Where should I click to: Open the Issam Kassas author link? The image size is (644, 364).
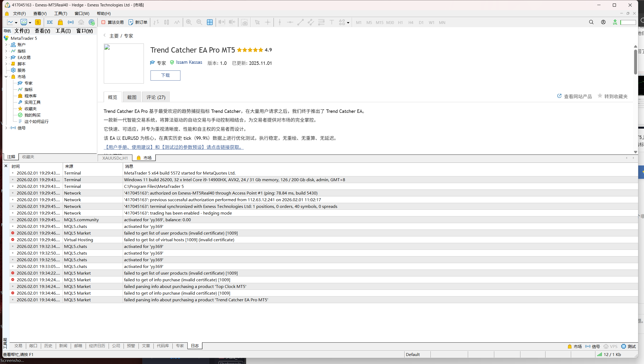[189, 62]
